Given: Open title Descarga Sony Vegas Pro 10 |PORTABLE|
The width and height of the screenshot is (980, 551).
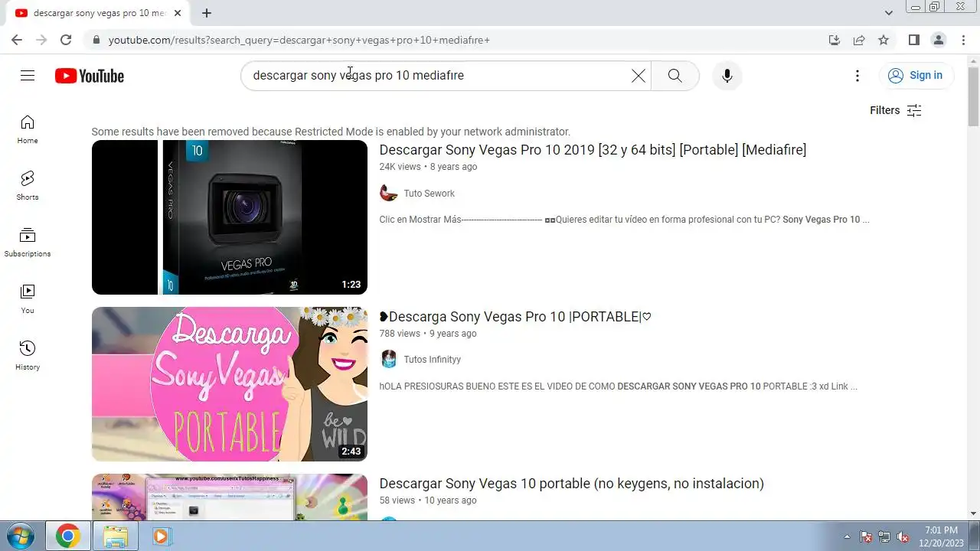Looking at the screenshot, I should (515, 317).
